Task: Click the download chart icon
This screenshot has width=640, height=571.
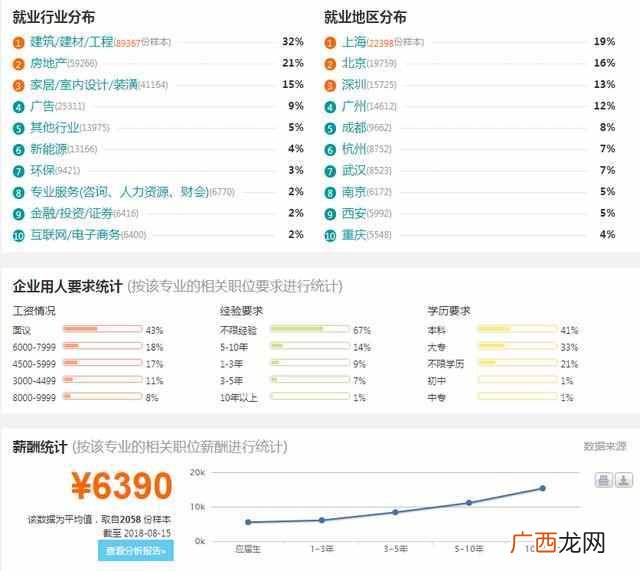Action: point(624,480)
